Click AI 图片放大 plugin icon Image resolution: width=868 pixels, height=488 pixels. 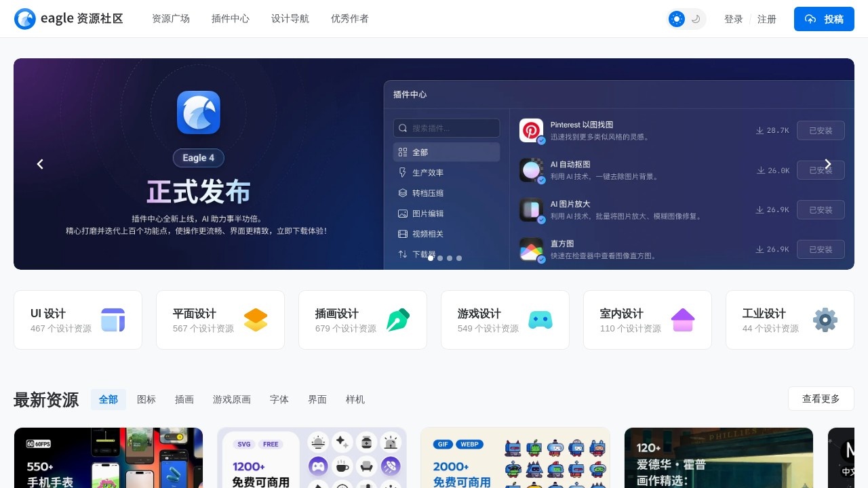[x=532, y=209]
